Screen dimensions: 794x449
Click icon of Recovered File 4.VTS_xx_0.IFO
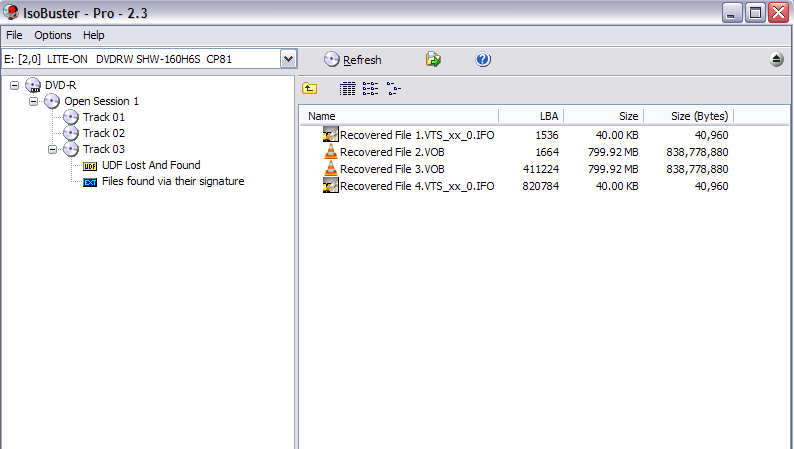[331, 186]
